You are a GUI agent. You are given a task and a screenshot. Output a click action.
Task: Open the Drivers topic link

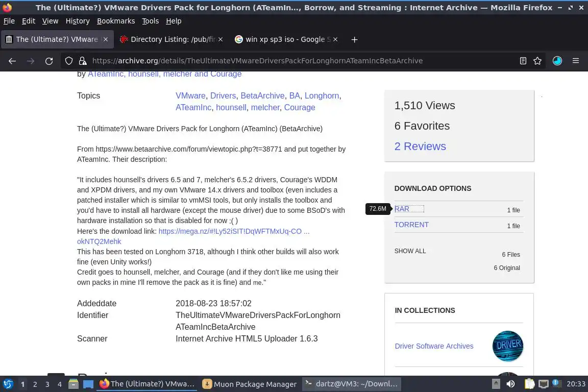tap(223, 95)
